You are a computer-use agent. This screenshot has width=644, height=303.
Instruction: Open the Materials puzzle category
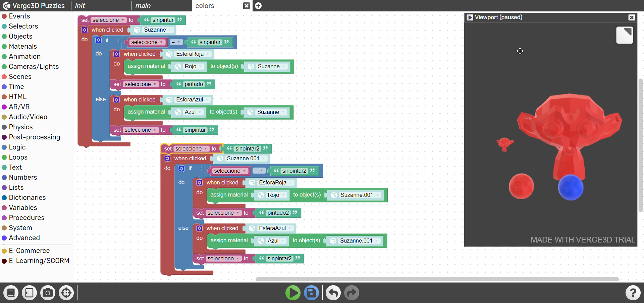click(x=23, y=46)
